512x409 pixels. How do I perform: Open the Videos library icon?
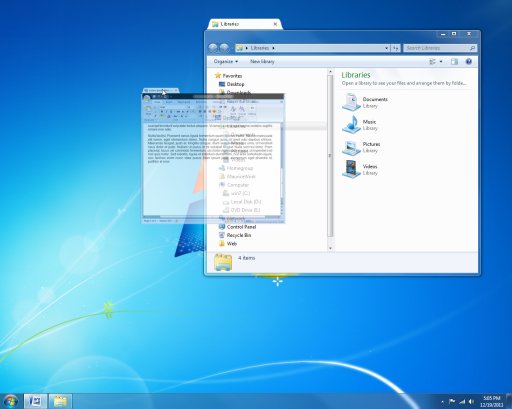tap(351, 169)
